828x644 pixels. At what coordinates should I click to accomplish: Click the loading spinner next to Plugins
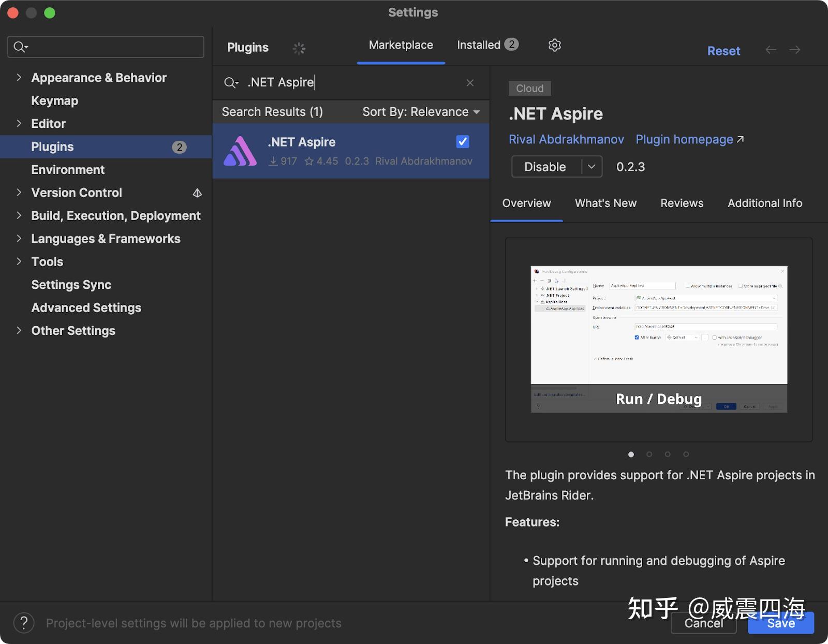coord(299,48)
